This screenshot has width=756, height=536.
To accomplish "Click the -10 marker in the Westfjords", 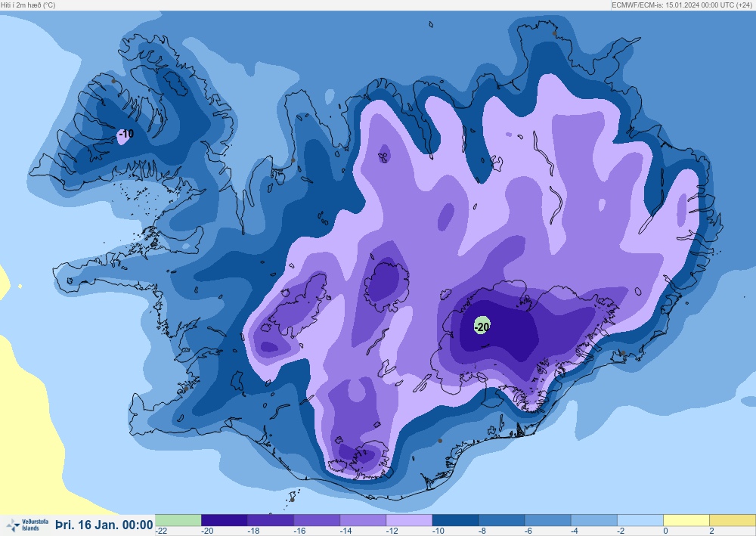I will point(125,135).
